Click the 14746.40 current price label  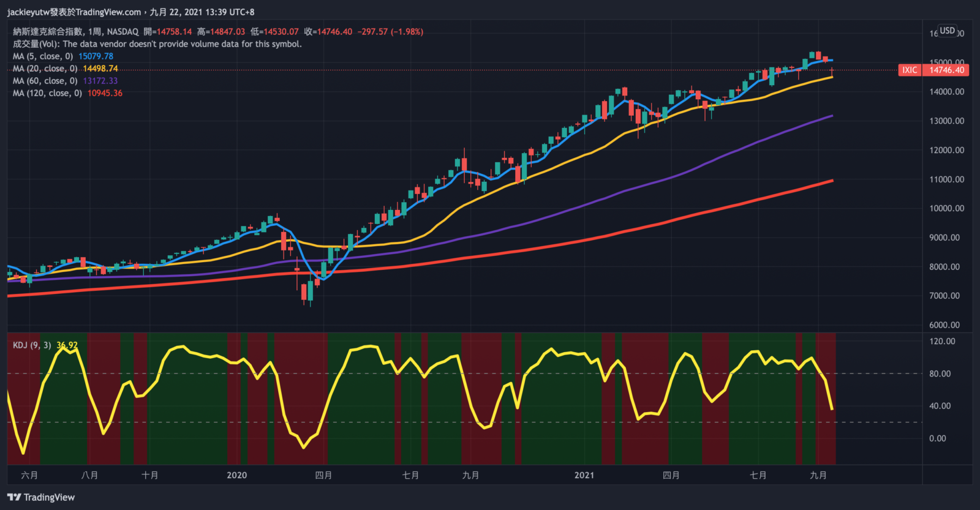pyautogui.click(x=946, y=70)
